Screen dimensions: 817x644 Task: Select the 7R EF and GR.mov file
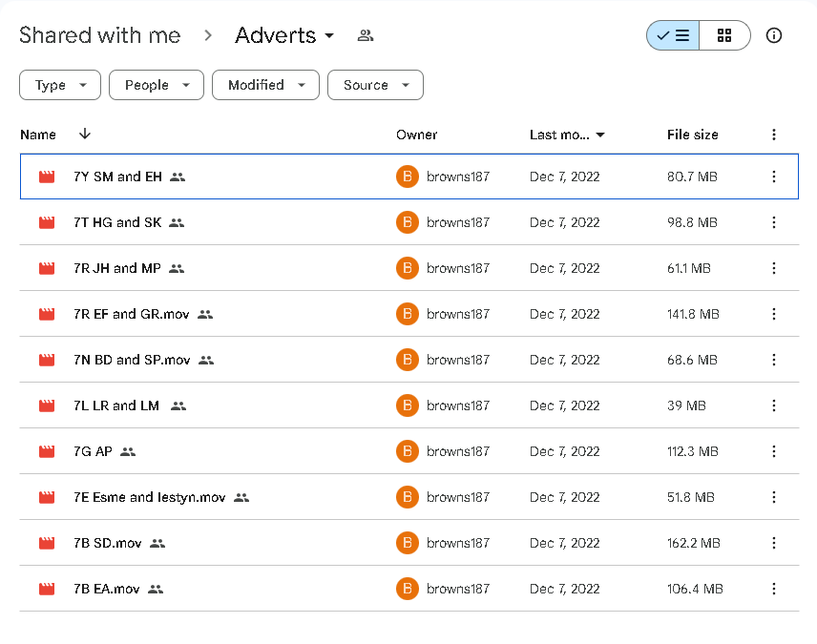132,314
